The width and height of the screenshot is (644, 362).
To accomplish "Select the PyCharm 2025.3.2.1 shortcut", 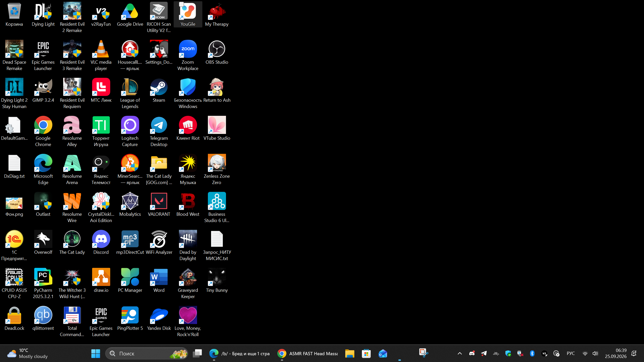I will pos(43,283).
